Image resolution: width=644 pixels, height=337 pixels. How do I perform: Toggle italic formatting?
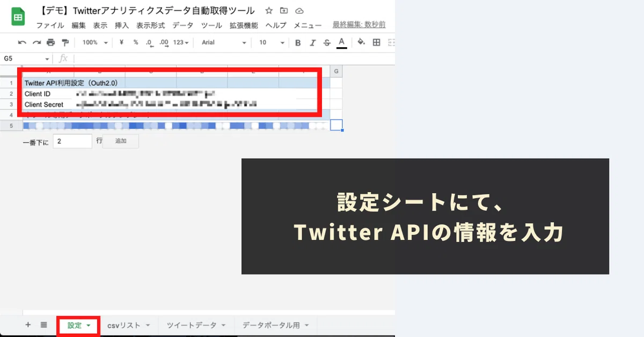[312, 42]
